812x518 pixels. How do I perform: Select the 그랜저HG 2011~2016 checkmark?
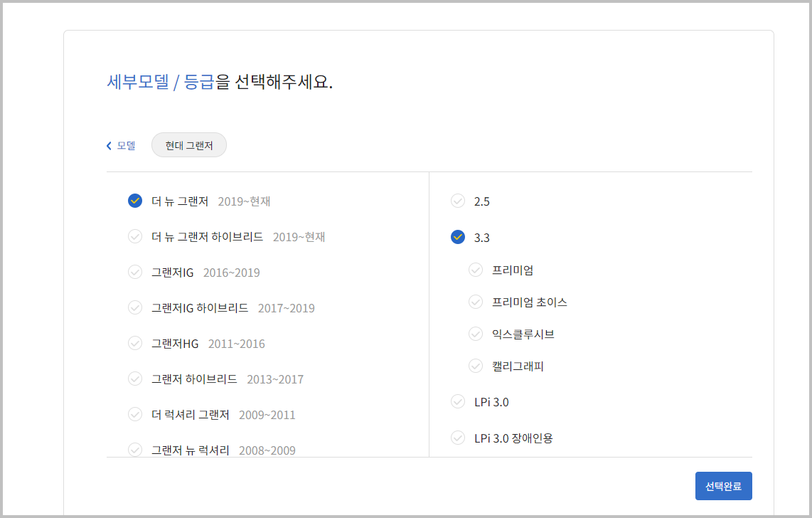pyautogui.click(x=135, y=343)
